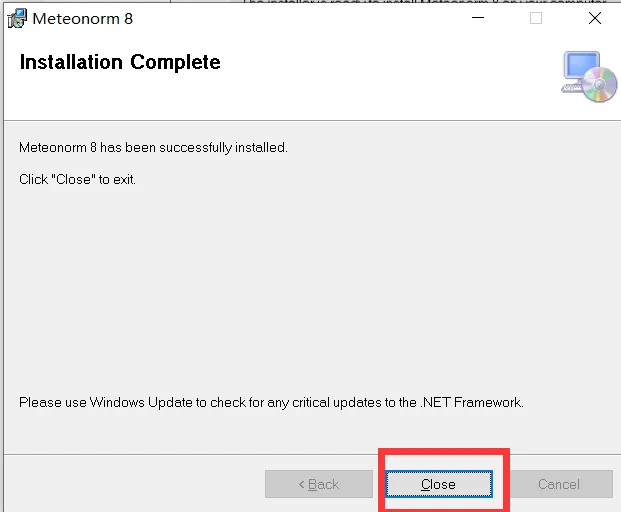Click the disabled Back button
Viewport: 621px width, 512px height.
pos(319,484)
